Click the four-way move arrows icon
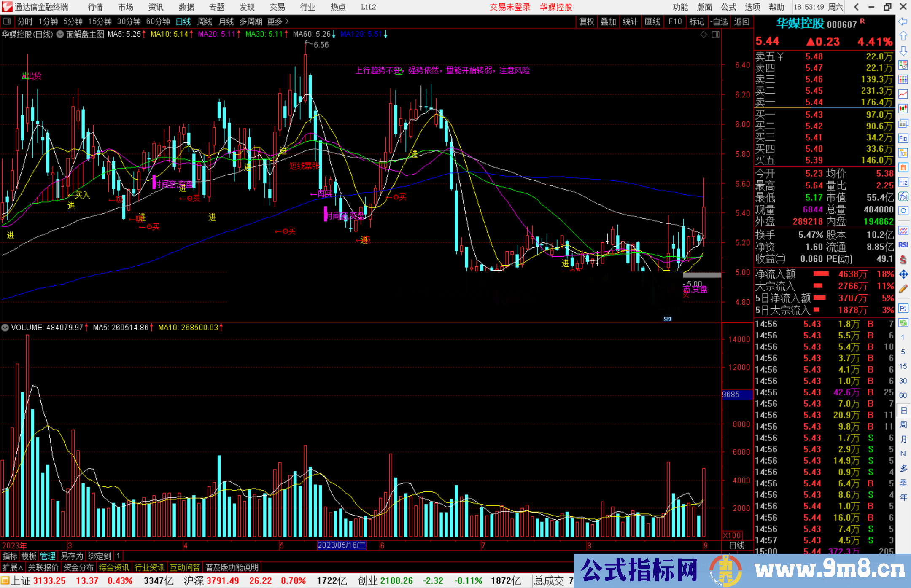This screenshot has width=911, height=588. (x=903, y=274)
